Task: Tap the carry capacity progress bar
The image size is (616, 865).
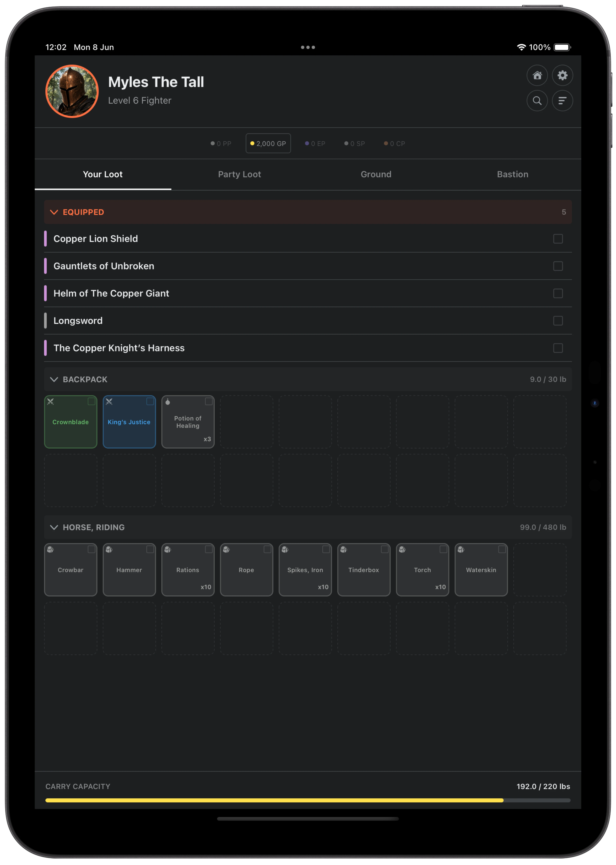Action: pos(308,800)
